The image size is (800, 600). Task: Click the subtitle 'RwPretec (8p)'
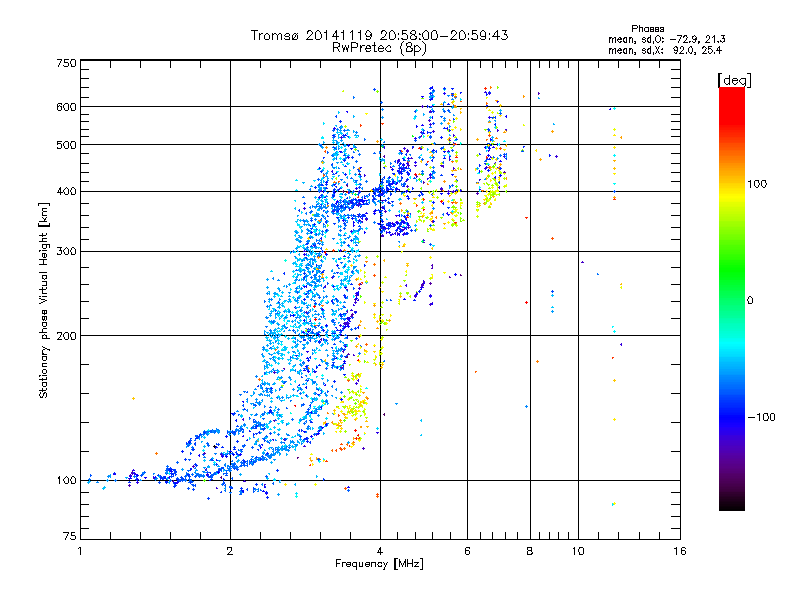[379, 48]
